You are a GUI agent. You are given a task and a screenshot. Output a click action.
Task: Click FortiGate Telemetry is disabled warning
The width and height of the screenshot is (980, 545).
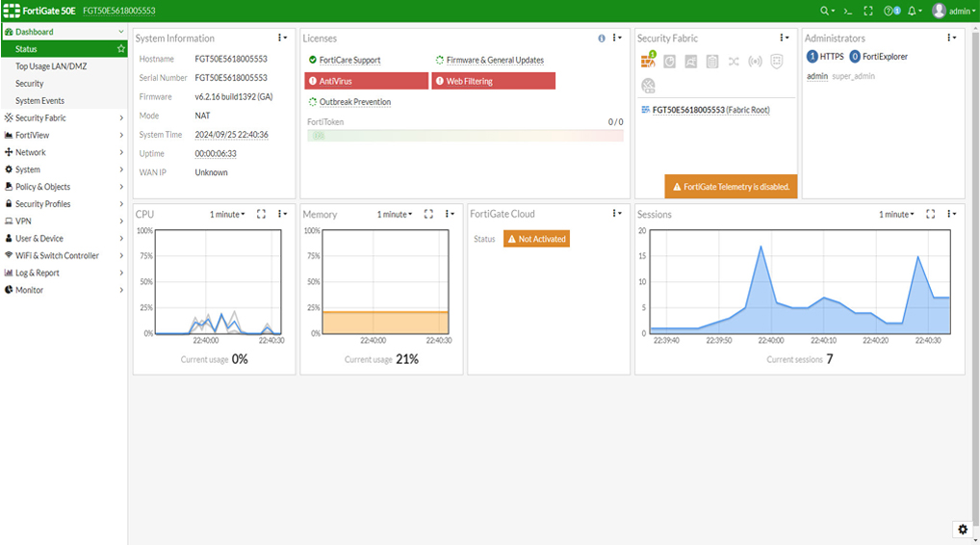coord(731,186)
